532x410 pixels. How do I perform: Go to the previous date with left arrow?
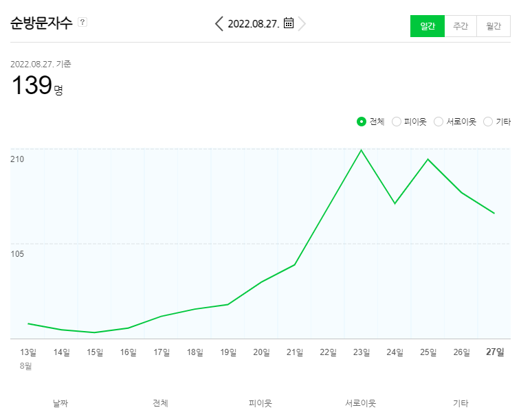(x=219, y=24)
